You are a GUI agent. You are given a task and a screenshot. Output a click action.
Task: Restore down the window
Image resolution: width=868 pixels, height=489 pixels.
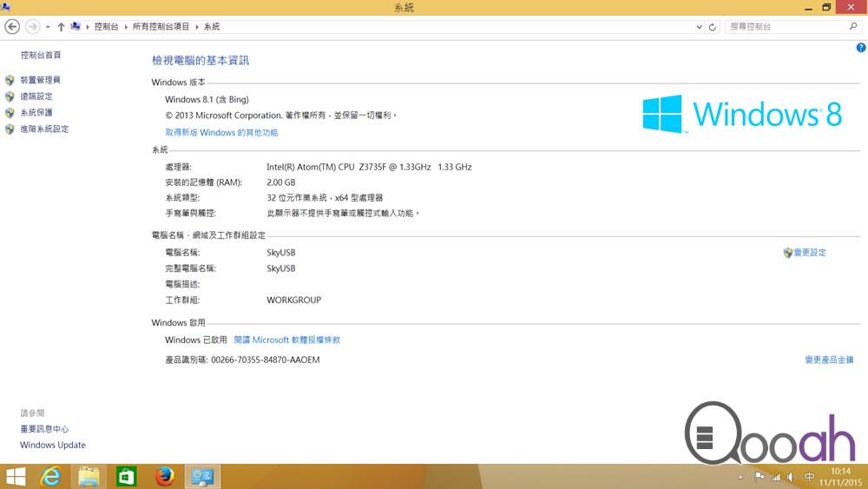826,7
